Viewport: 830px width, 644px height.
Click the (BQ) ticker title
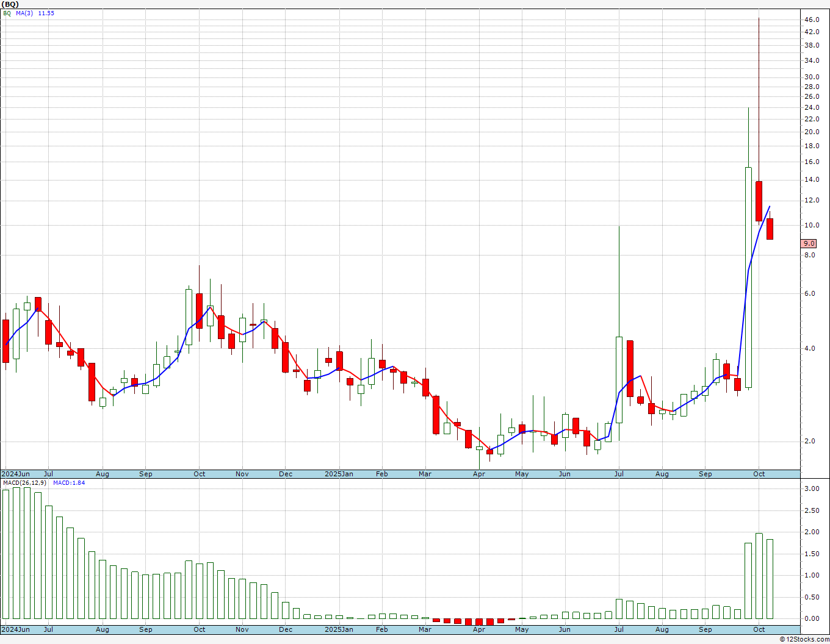[10, 4]
